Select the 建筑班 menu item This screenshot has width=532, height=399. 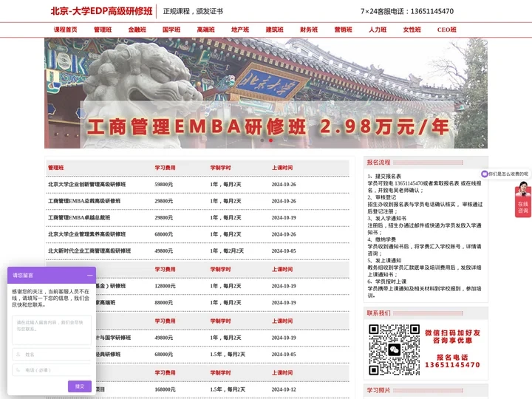[x=274, y=30]
